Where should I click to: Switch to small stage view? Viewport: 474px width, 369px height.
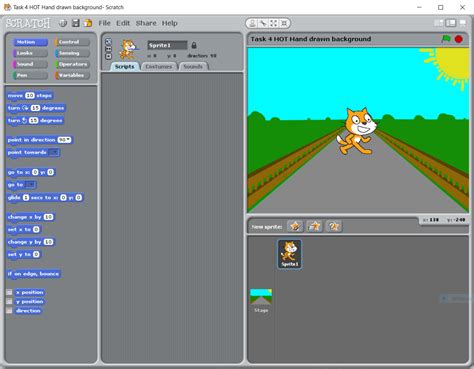pyautogui.click(x=439, y=23)
